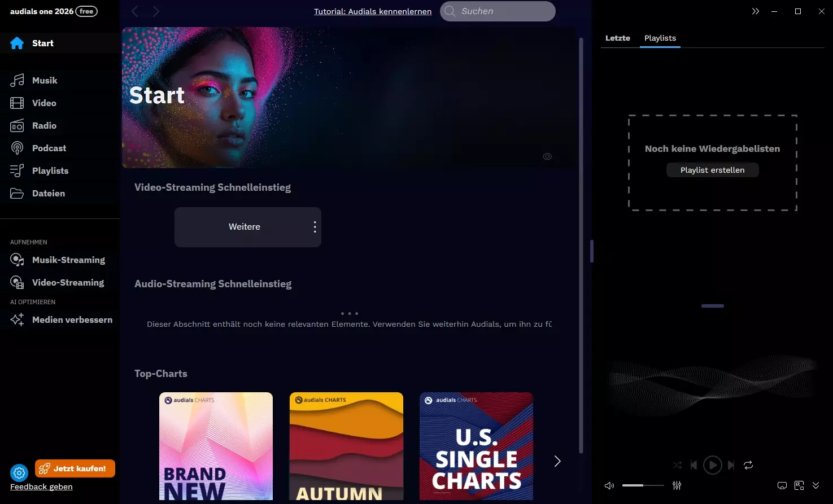Toggle Start banner visibility eye icon
The image size is (833, 504).
point(547,156)
